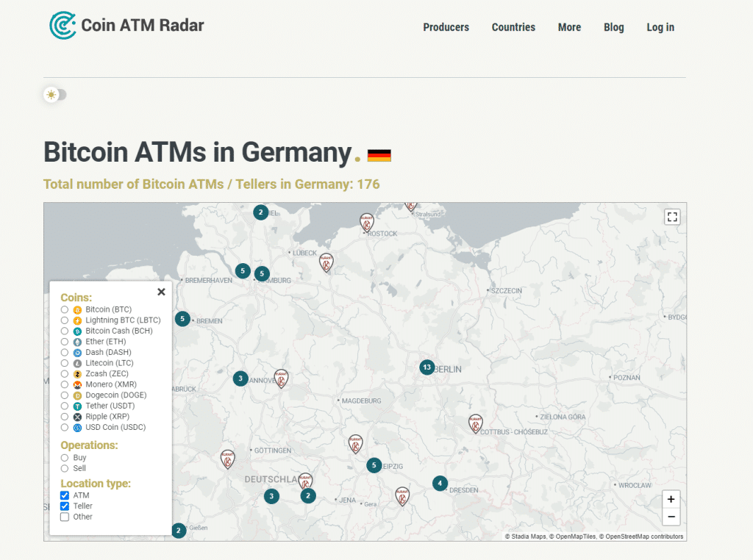Choose the Ripple (XRP) coin filter

(65, 417)
